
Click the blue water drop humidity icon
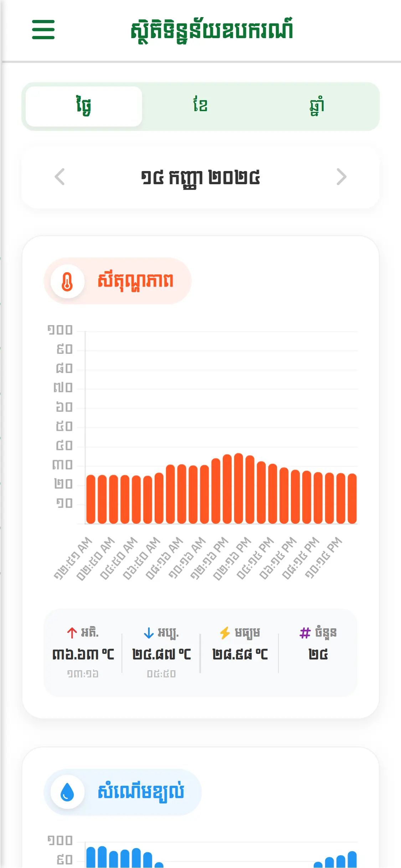pos(67,792)
